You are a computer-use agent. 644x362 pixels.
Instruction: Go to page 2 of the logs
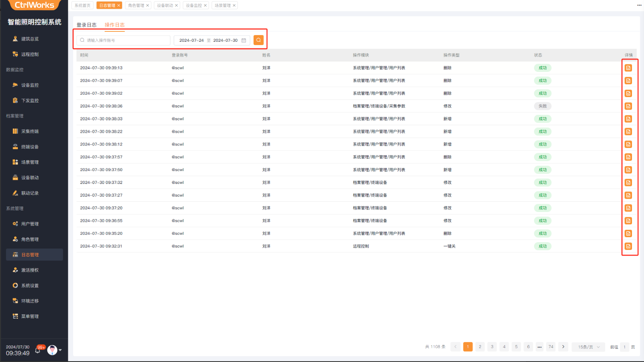(480, 347)
